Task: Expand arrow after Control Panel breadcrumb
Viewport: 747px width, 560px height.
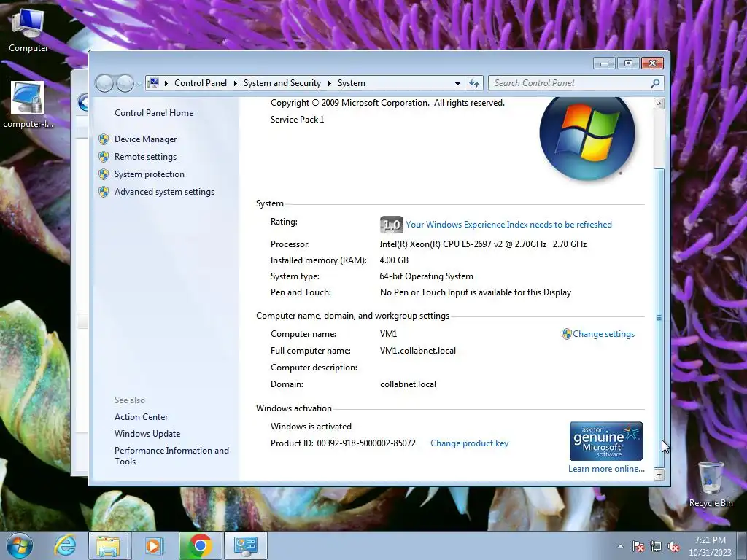Action: (236, 83)
